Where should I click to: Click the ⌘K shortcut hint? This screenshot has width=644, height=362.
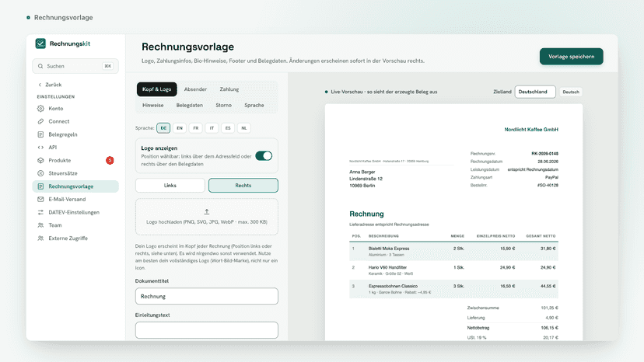tap(107, 66)
